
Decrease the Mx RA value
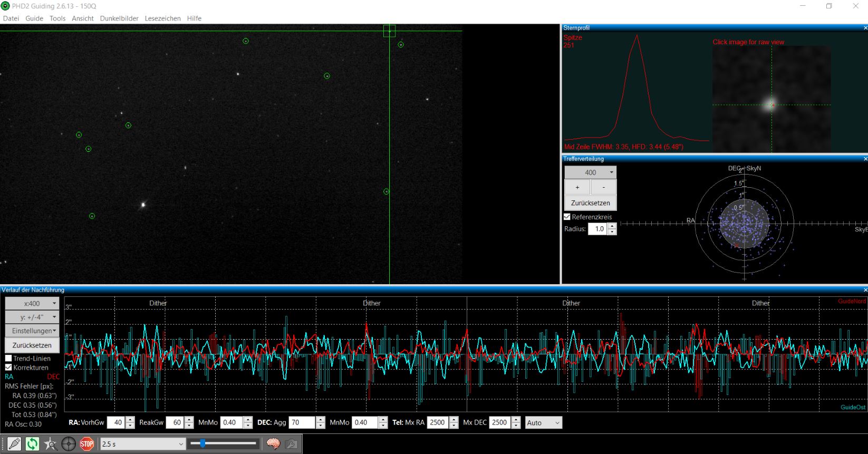(454, 426)
